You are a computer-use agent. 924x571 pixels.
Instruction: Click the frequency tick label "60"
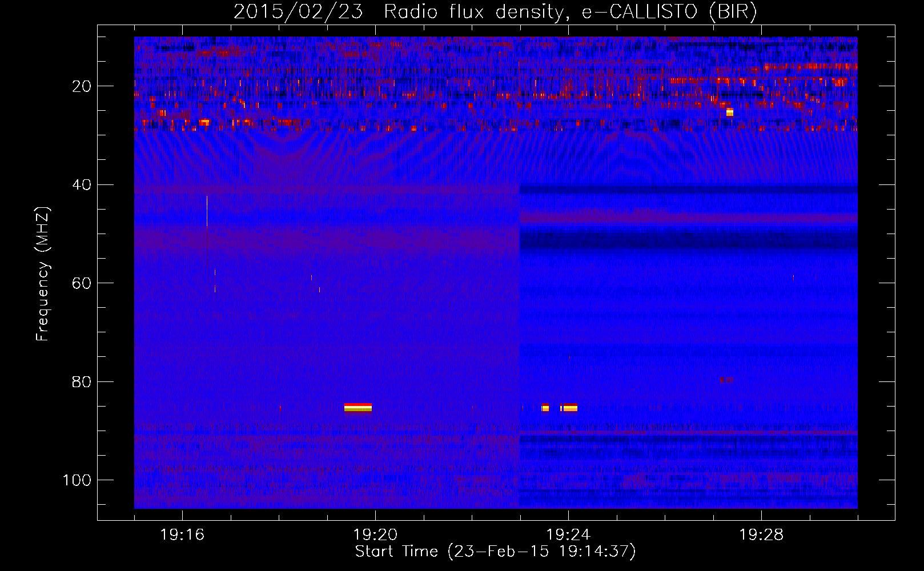pos(82,283)
